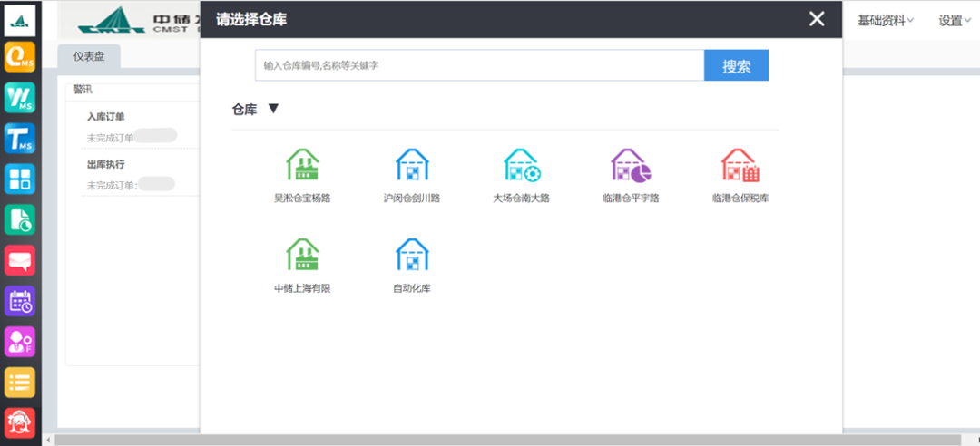This screenshot has height=446, width=980.
Task: Select the 自动化库 warehouse icon
Action: click(x=412, y=257)
